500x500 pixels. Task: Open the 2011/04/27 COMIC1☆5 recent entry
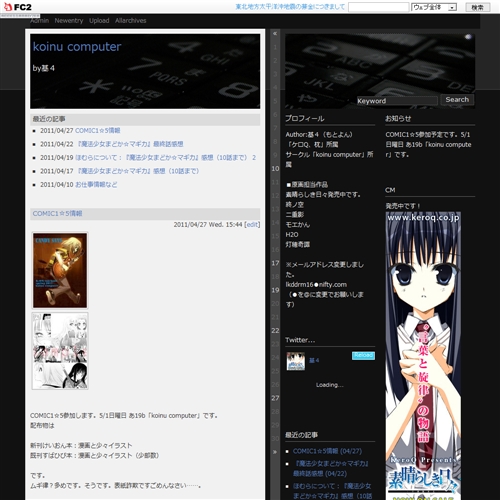click(98, 131)
